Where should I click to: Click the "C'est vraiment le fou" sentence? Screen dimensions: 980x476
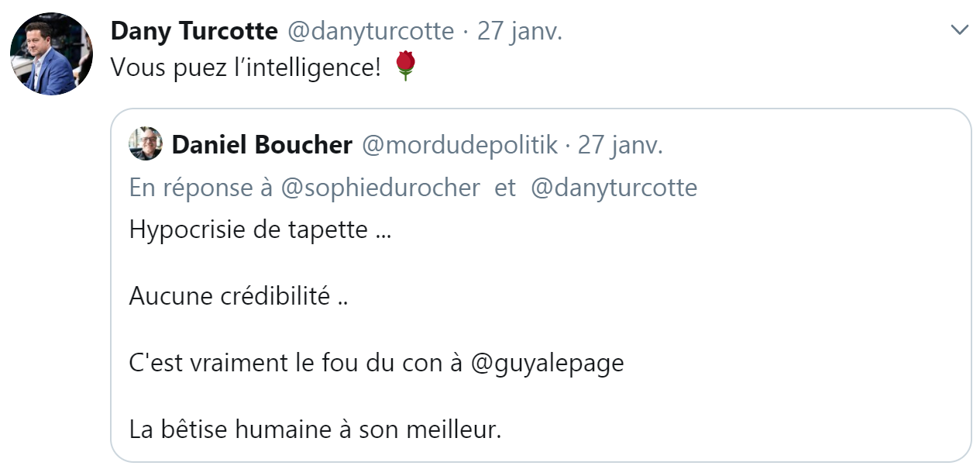298,363
